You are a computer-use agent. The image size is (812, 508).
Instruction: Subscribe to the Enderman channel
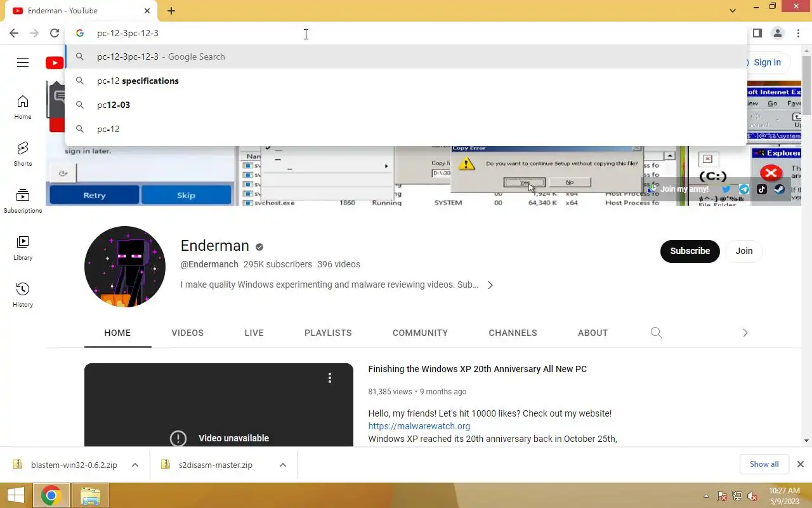[x=690, y=251]
